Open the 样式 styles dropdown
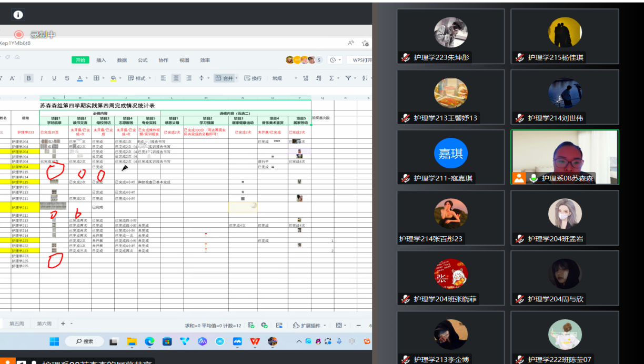This screenshot has height=364, width=644. point(137,78)
